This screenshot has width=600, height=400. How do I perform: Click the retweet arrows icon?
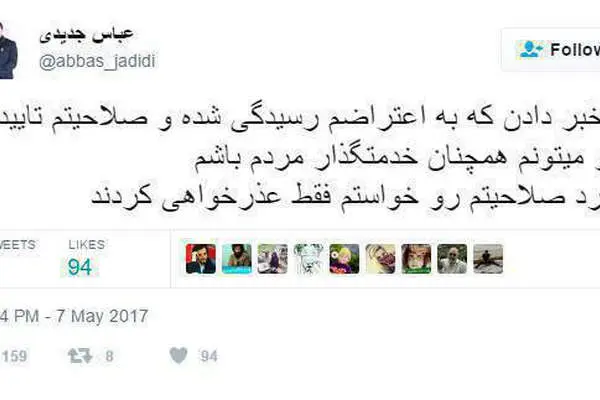[80, 356]
